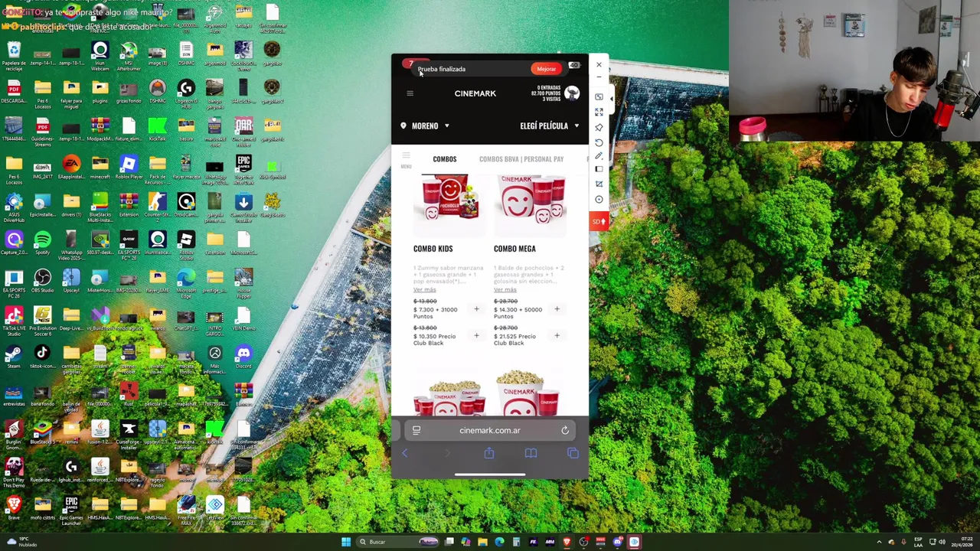Open Ver más link under COMBO MEGA
The height and width of the screenshot is (551, 980).
[x=505, y=289]
